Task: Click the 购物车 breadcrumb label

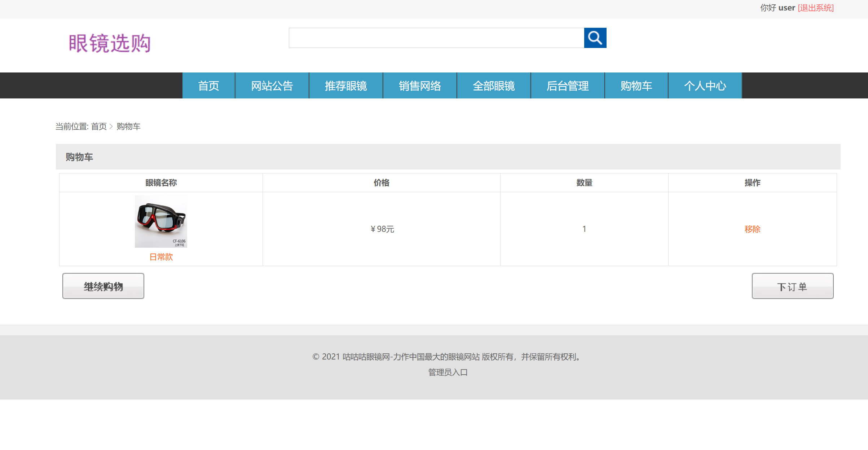Action: [128, 127]
